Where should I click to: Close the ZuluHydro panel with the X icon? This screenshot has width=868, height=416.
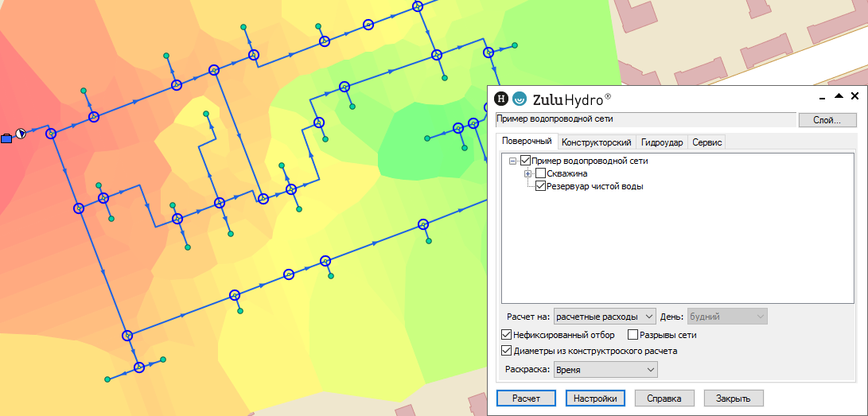pyautogui.click(x=853, y=95)
